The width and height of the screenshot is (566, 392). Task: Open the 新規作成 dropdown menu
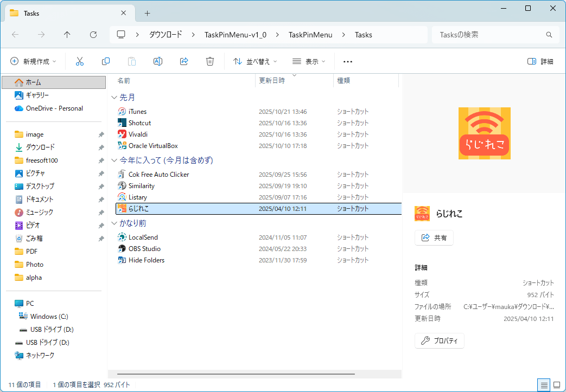coord(33,61)
